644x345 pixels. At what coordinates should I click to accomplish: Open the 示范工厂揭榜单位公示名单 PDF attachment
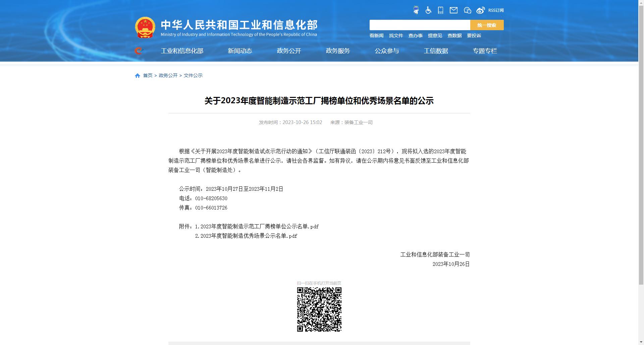coord(257,226)
